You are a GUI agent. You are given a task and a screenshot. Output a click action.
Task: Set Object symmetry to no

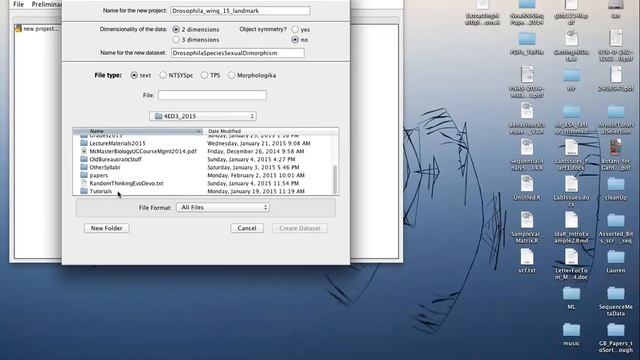[x=295, y=40]
